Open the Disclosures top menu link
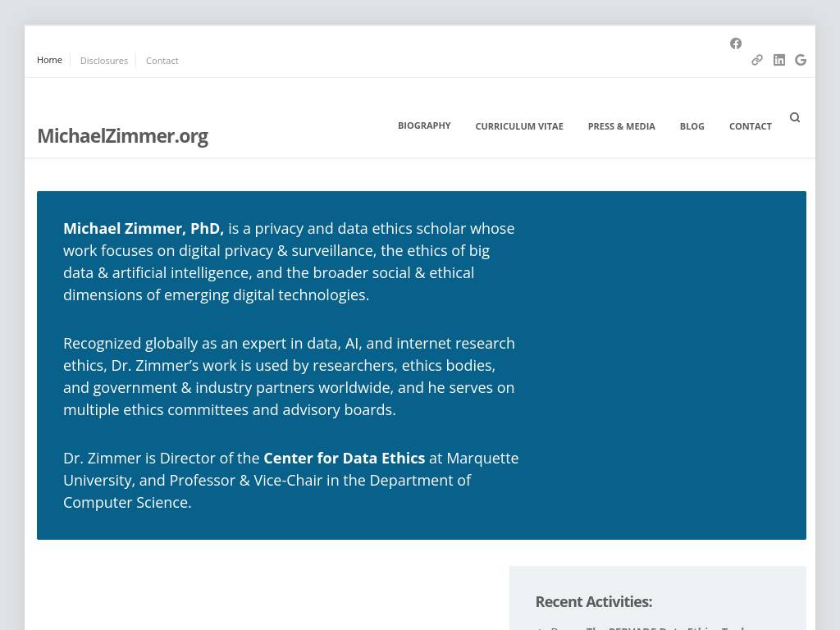This screenshot has width=840, height=630. [104, 61]
